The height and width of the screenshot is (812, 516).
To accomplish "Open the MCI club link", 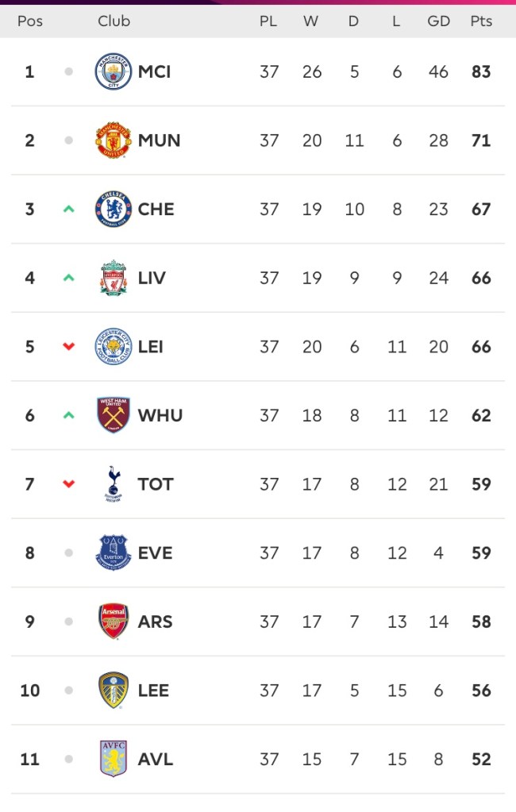I will [154, 72].
